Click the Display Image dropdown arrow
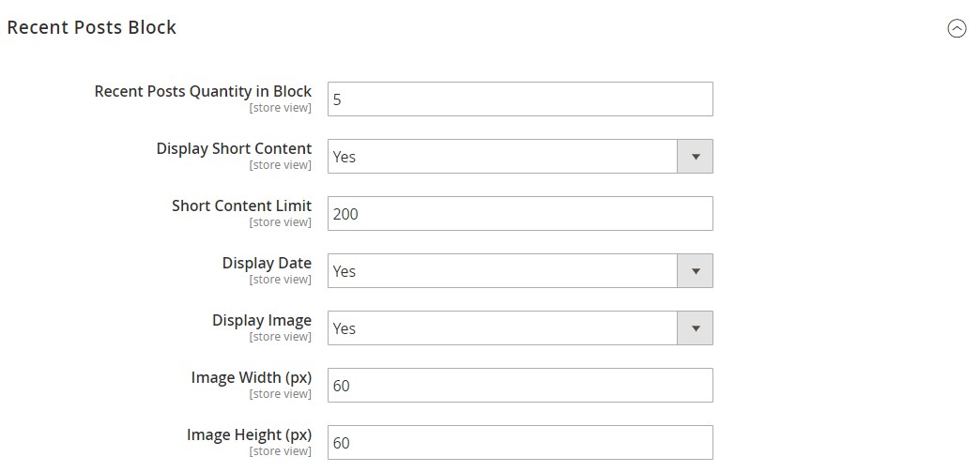Viewport: 980px width, 472px height. 696,328
